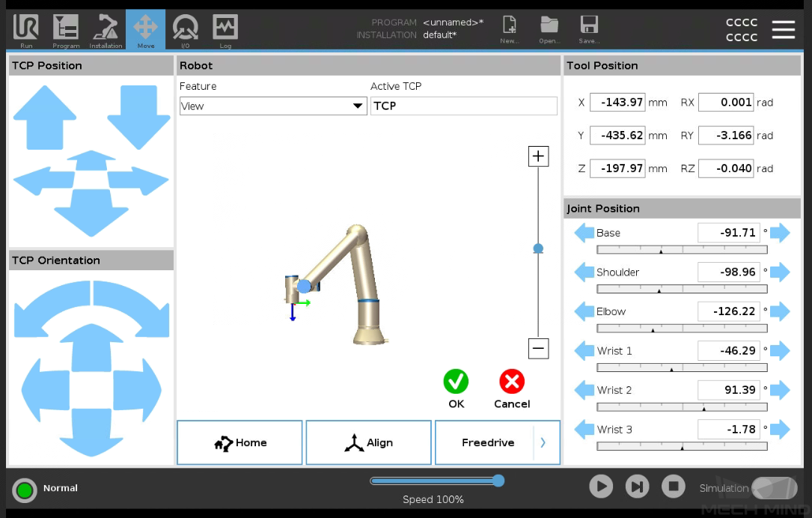812x518 pixels.
Task: Edit the Z tool position value
Action: click(x=618, y=168)
